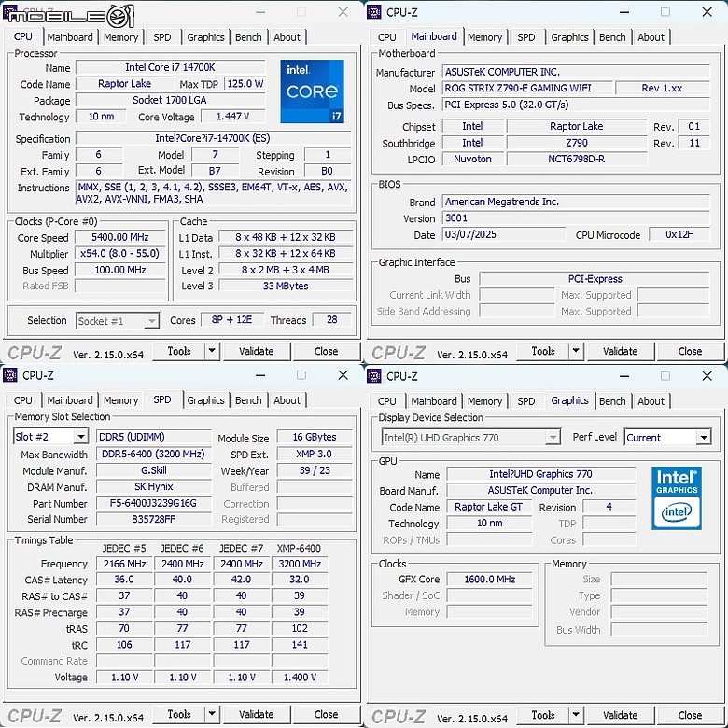Image resolution: width=728 pixels, height=728 pixels.
Task: Click Validate button in the Graphics window
Action: tap(621, 715)
